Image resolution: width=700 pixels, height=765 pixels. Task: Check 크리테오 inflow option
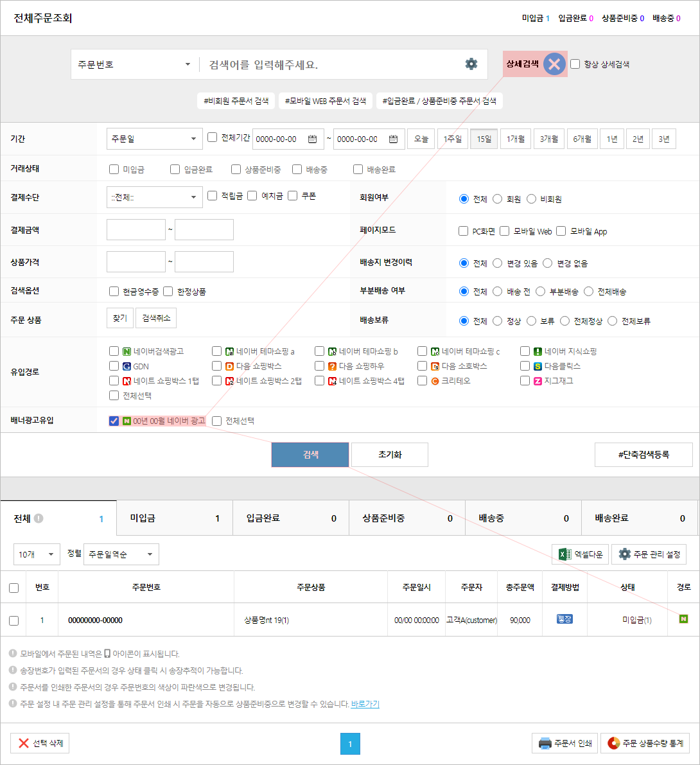(423, 380)
